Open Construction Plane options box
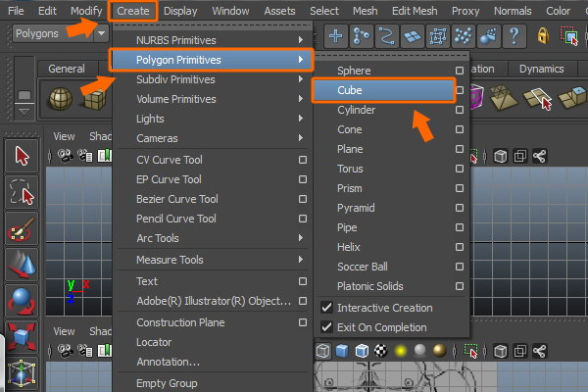 pos(303,322)
